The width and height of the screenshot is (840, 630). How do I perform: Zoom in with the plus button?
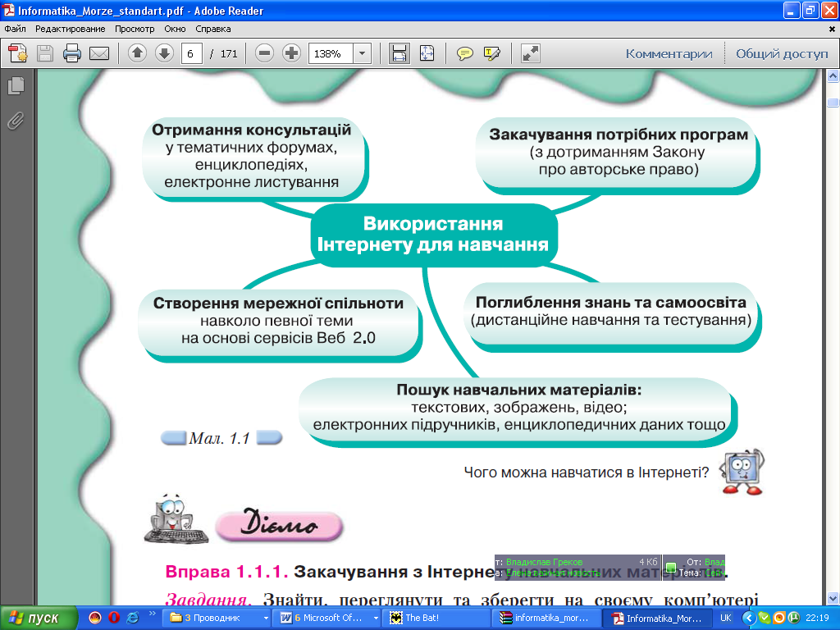(x=291, y=53)
